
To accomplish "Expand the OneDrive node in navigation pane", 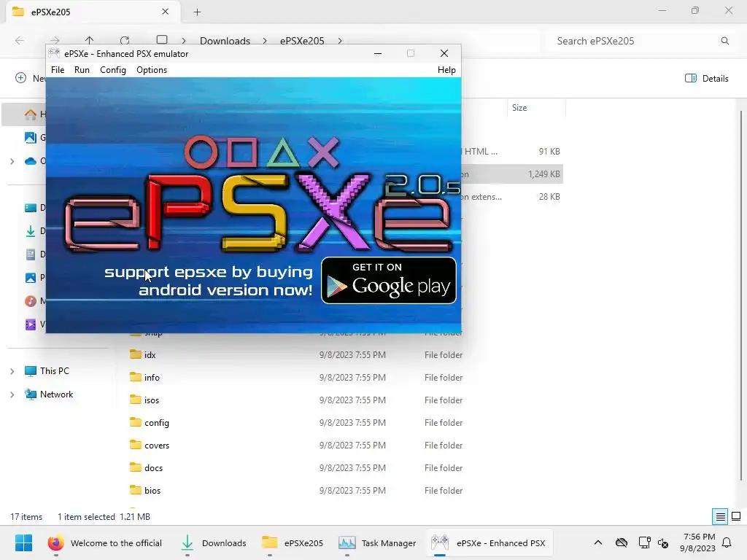I will (12, 161).
